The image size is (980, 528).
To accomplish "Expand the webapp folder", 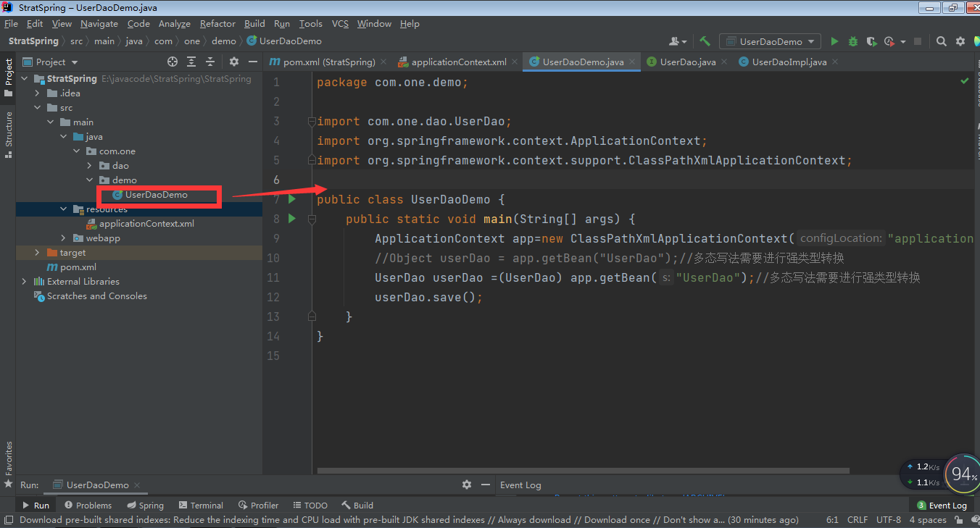I will pyautogui.click(x=64, y=238).
